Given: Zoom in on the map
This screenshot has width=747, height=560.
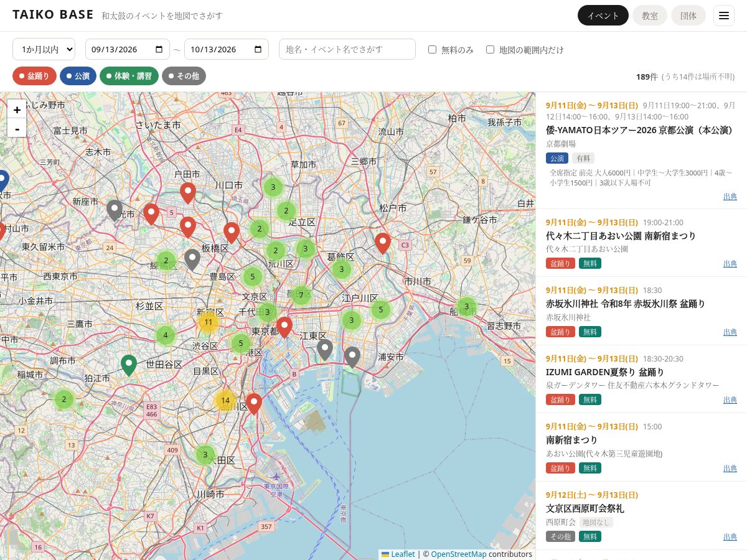Looking at the screenshot, I should click(x=17, y=110).
